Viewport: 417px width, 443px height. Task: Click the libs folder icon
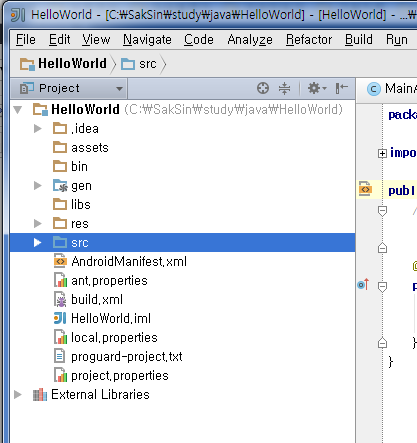coord(60,204)
